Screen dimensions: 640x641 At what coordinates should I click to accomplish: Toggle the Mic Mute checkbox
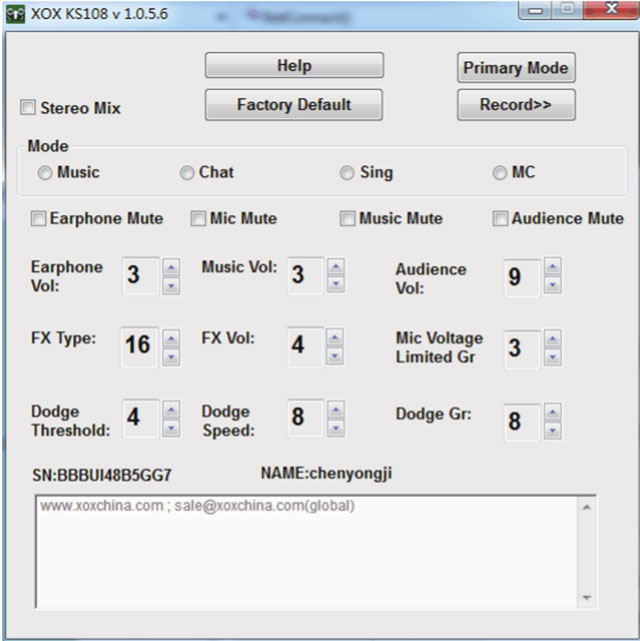click(x=198, y=218)
